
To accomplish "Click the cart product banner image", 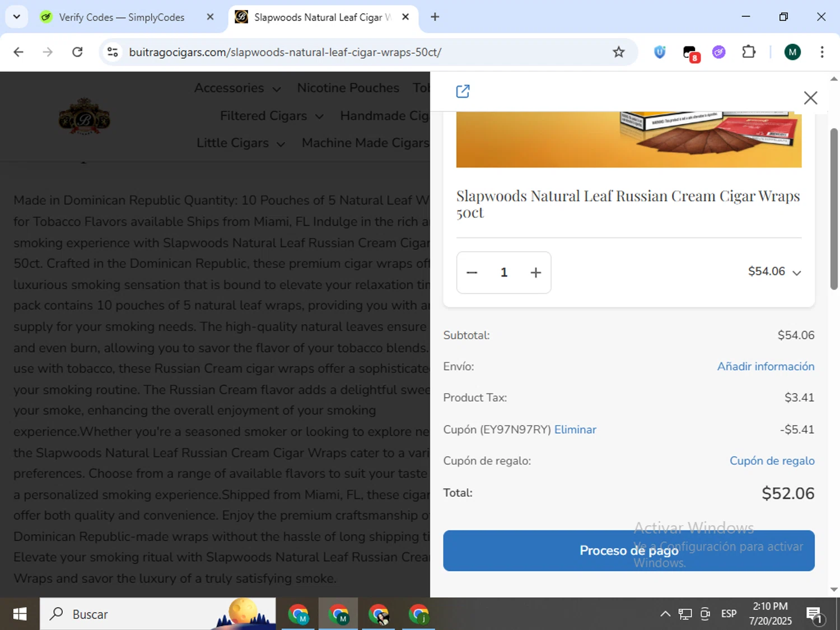I will 629,139.
